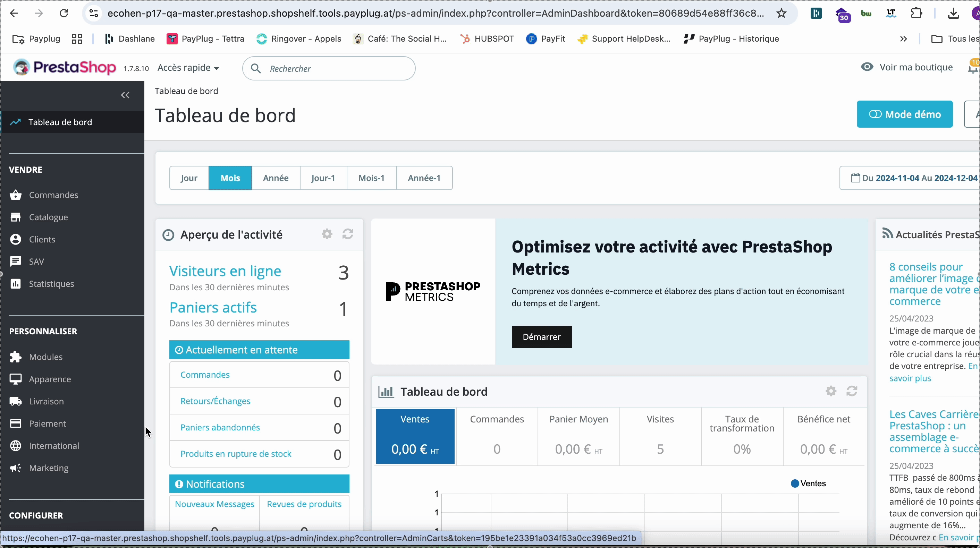Click the Rechercher input field

click(x=332, y=68)
